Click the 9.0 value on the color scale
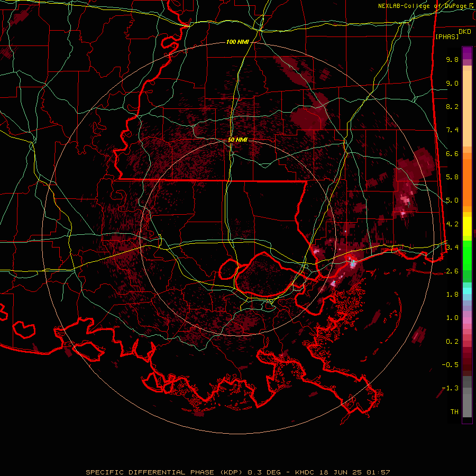This screenshot has width=476, height=476. (x=452, y=83)
